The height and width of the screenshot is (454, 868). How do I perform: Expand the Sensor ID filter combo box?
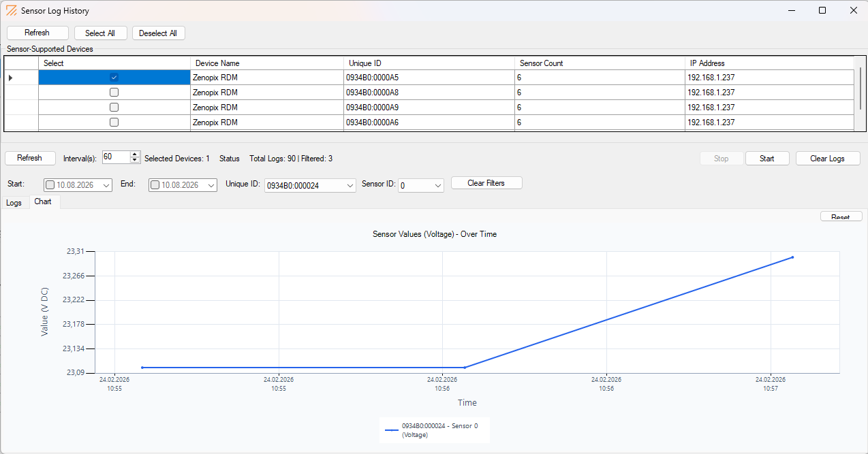(437, 185)
